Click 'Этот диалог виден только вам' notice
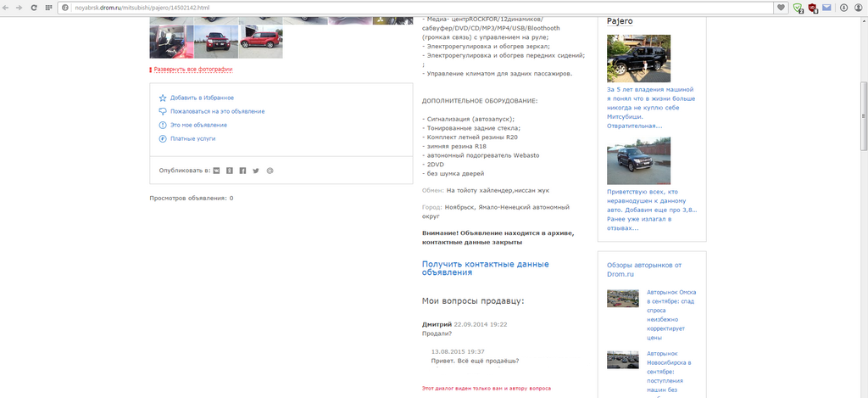The width and height of the screenshot is (868, 398). pos(486,389)
